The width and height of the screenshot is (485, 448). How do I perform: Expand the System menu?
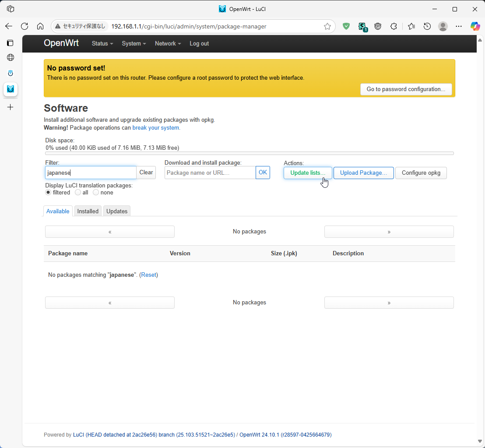pos(134,44)
